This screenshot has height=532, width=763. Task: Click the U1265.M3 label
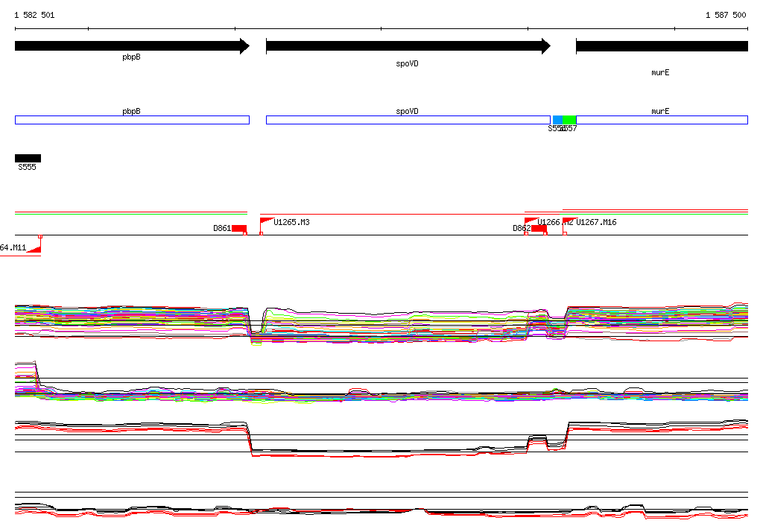point(291,223)
